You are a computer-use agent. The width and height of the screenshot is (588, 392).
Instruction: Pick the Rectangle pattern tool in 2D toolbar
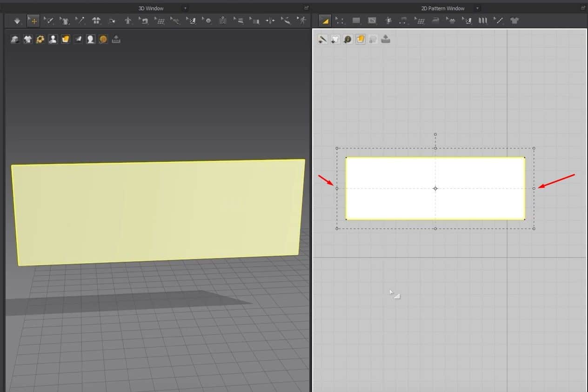point(356,20)
